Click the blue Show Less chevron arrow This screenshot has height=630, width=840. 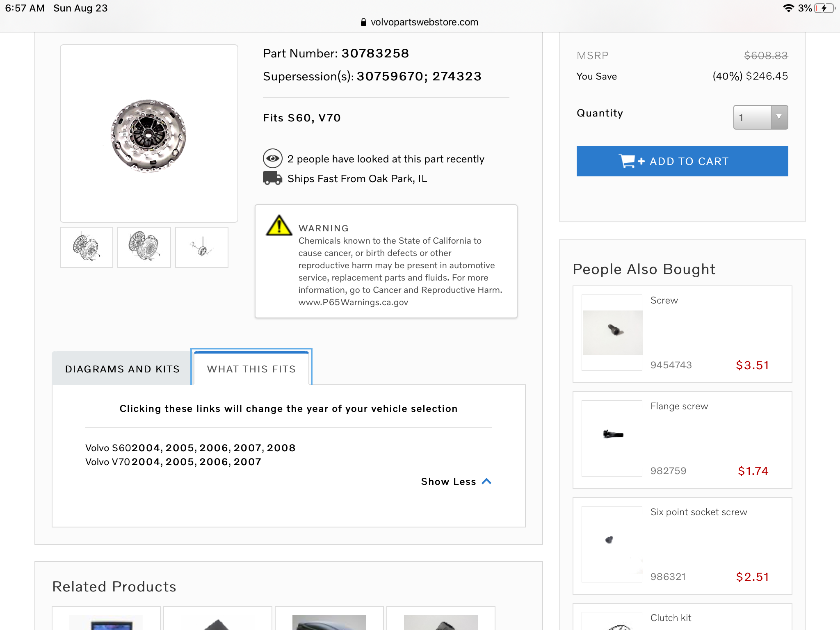[x=486, y=482]
